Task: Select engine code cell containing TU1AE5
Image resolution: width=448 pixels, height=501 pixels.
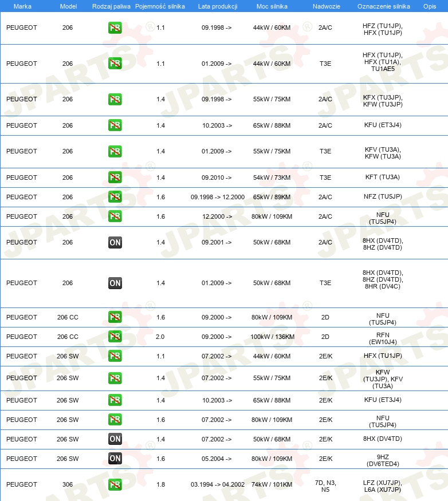Action: (383, 62)
